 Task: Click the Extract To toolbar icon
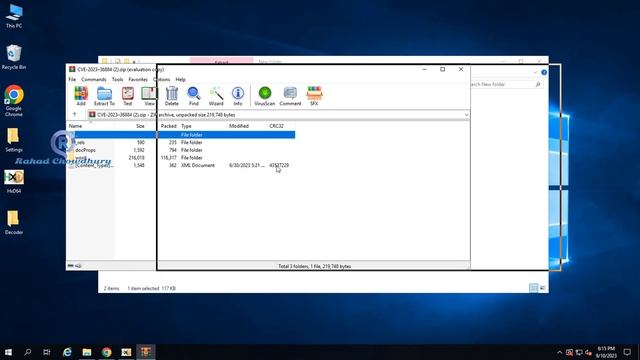(x=104, y=96)
